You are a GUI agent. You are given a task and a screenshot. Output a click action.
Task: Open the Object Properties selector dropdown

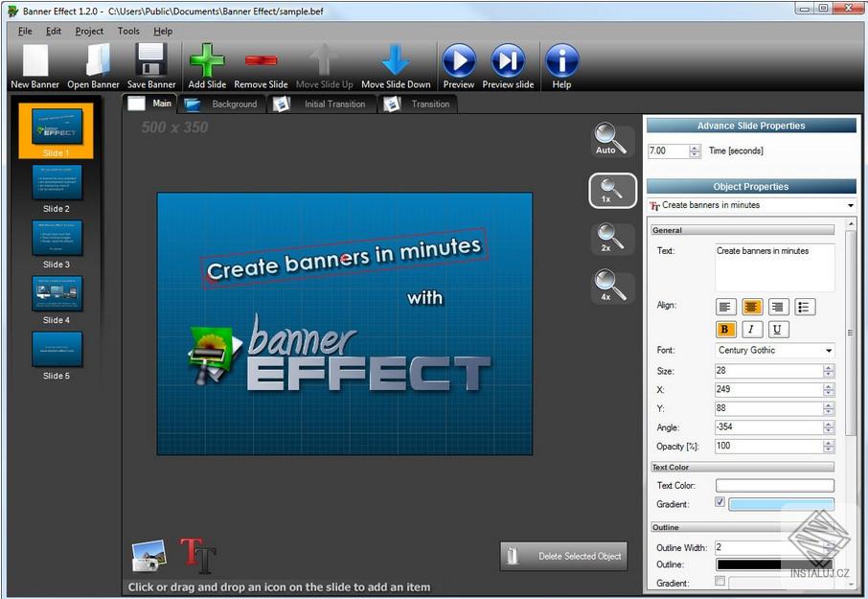pos(849,205)
